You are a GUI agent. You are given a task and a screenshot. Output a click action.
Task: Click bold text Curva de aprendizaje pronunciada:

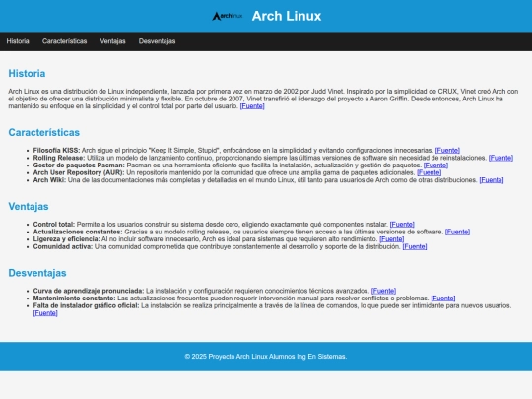tap(89, 291)
